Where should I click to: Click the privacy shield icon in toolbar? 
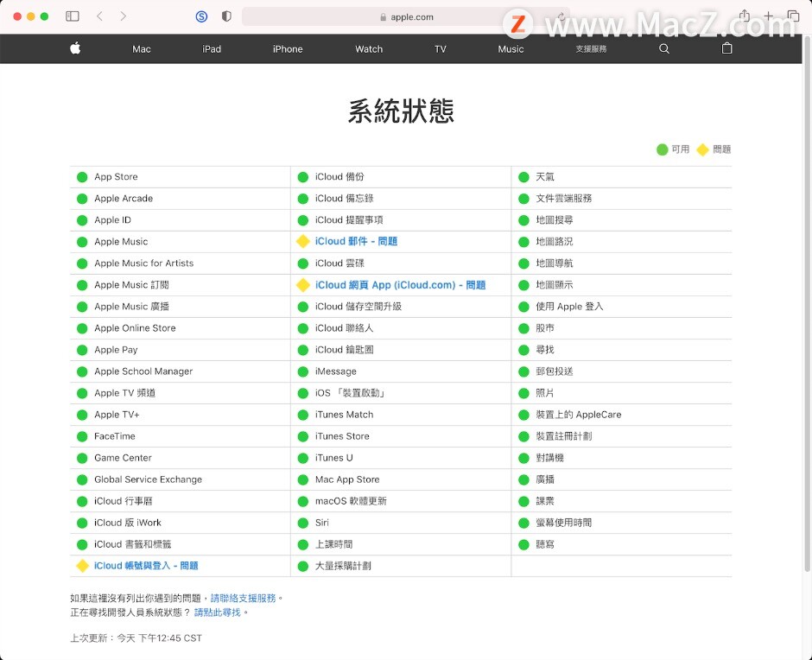pyautogui.click(x=226, y=16)
